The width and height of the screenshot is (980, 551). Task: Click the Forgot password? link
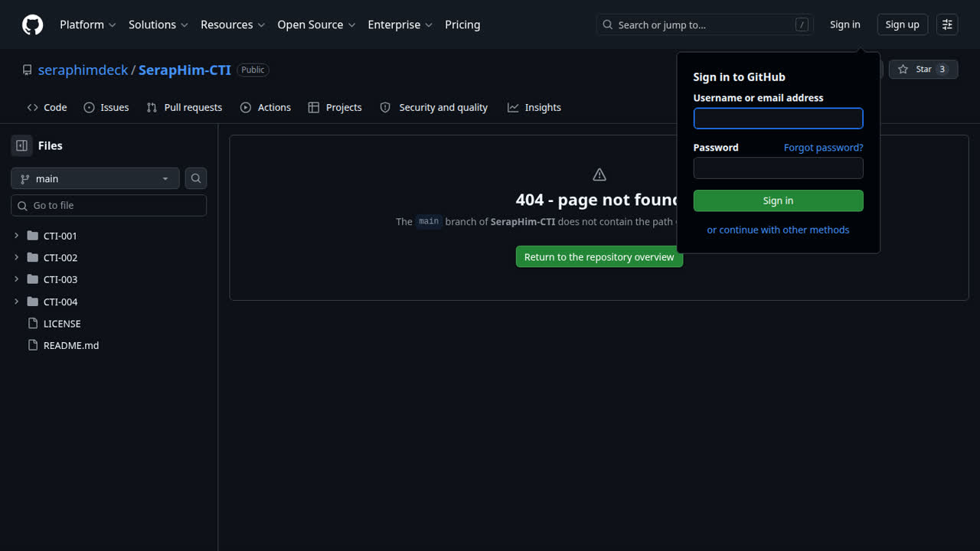(x=824, y=148)
